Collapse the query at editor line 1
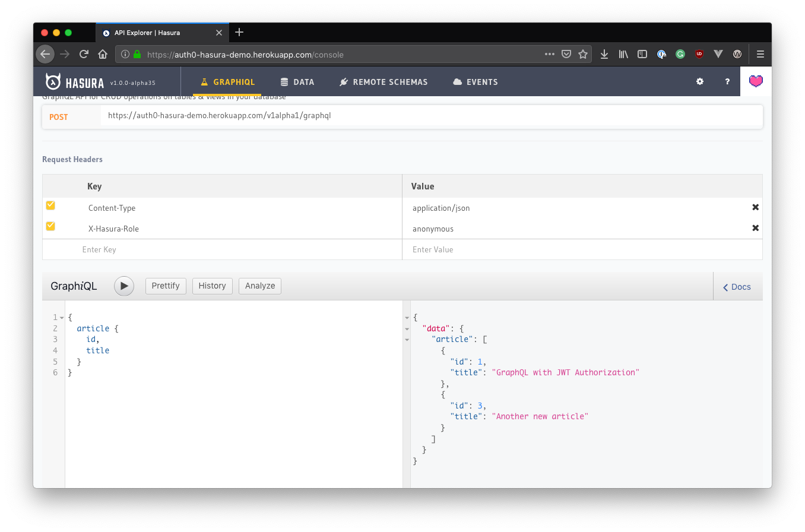805x532 pixels. (x=62, y=318)
